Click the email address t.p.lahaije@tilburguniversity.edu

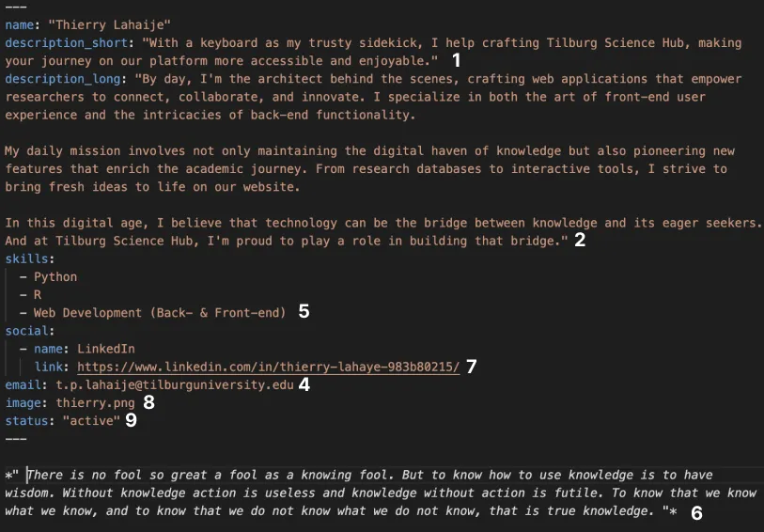[x=175, y=384]
